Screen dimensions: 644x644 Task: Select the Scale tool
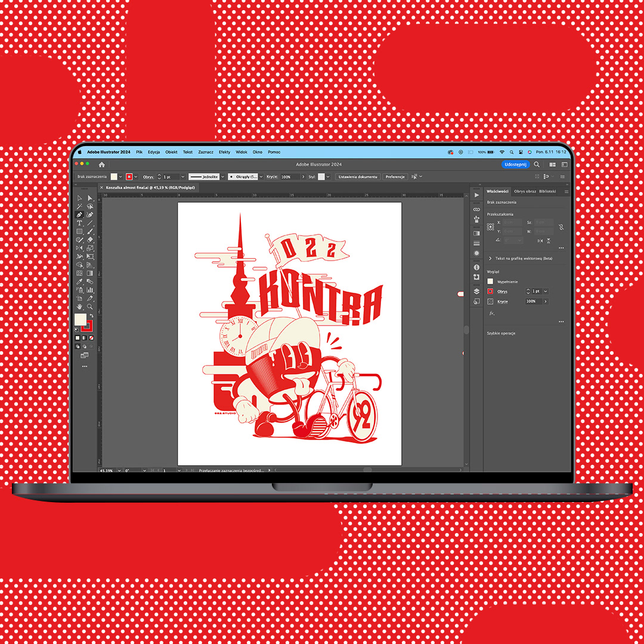click(90, 248)
